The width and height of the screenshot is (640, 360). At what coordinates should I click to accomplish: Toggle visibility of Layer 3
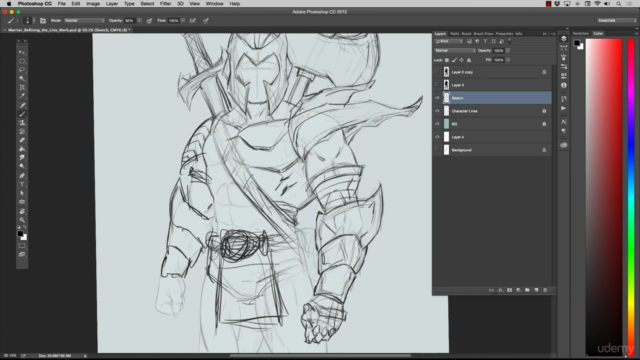[437, 85]
